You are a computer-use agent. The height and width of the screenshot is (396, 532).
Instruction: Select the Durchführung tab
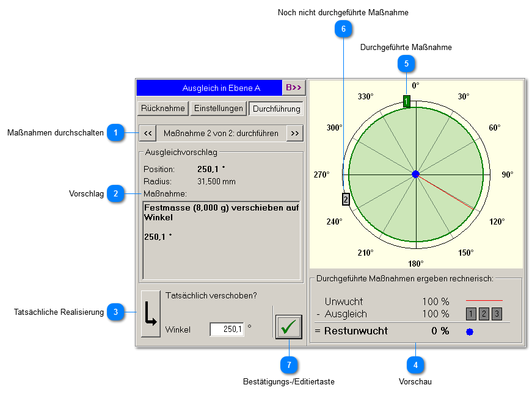click(276, 109)
